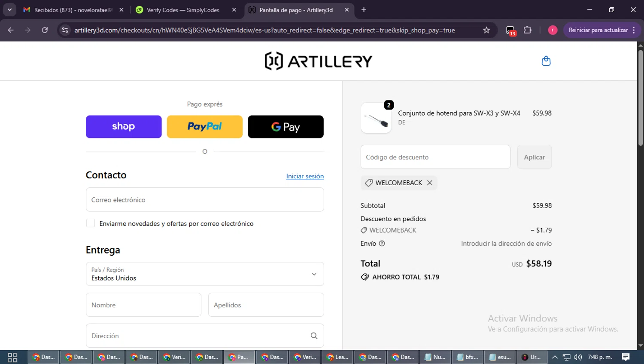Screen dimensions: 644x364
Task: Open the shopping bag cart icon
Action: 546,61
